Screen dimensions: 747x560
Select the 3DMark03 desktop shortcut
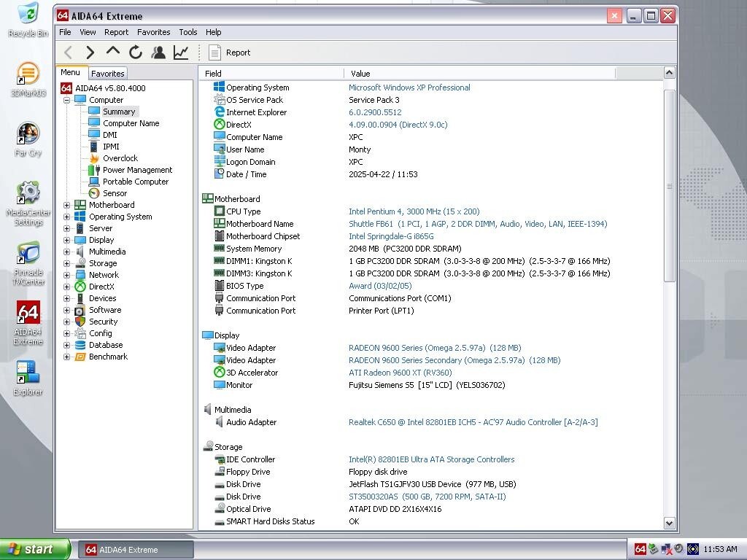28,79
